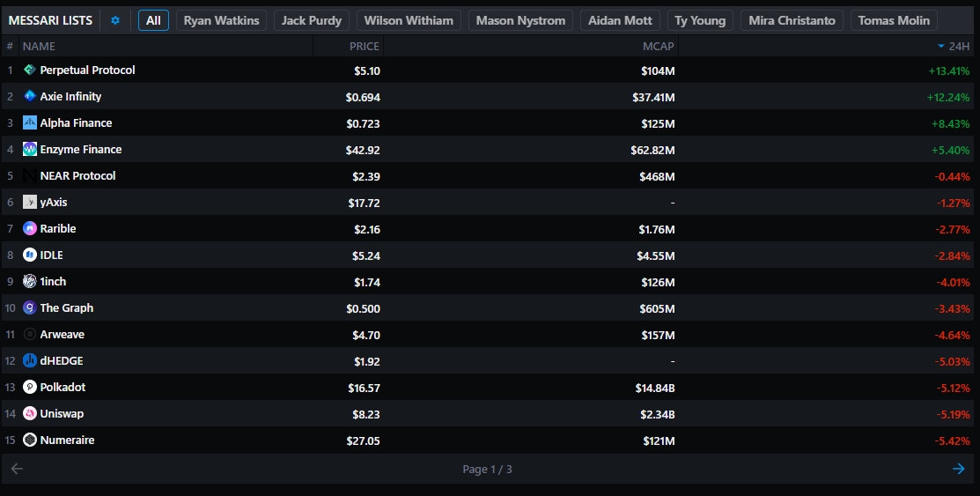The width and height of the screenshot is (980, 496).
Task: Click the Numeraire name text
Action: coord(67,440)
